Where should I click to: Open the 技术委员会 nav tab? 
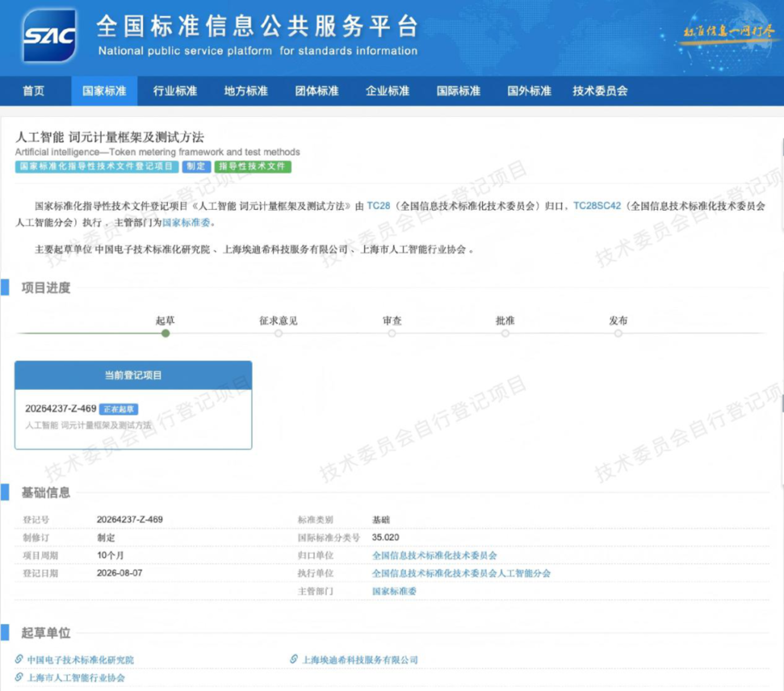tap(600, 91)
